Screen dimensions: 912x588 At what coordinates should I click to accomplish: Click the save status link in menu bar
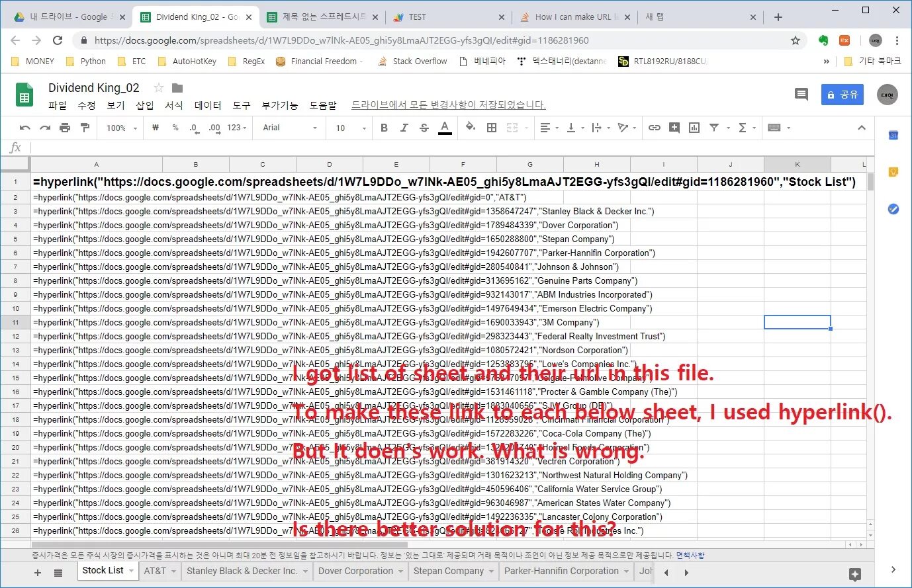pos(449,105)
